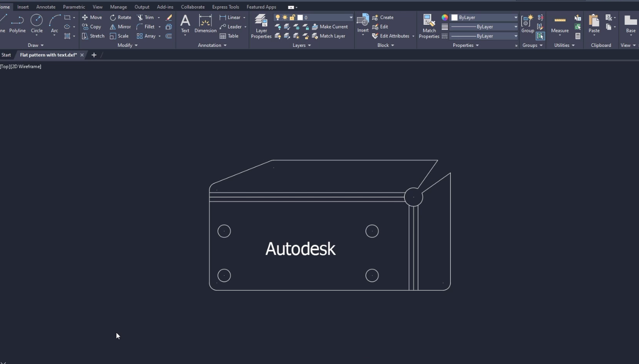
Task: Switch to the Manage tab
Action: tap(119, 7)
